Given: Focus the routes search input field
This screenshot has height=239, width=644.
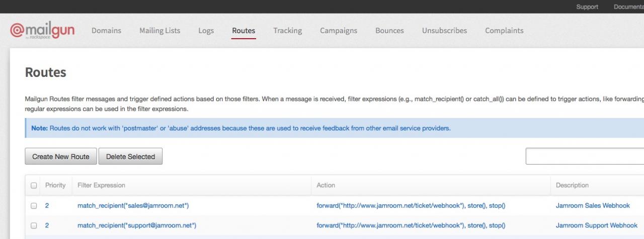Looking at the screenshot, I should tap(585, 157).
